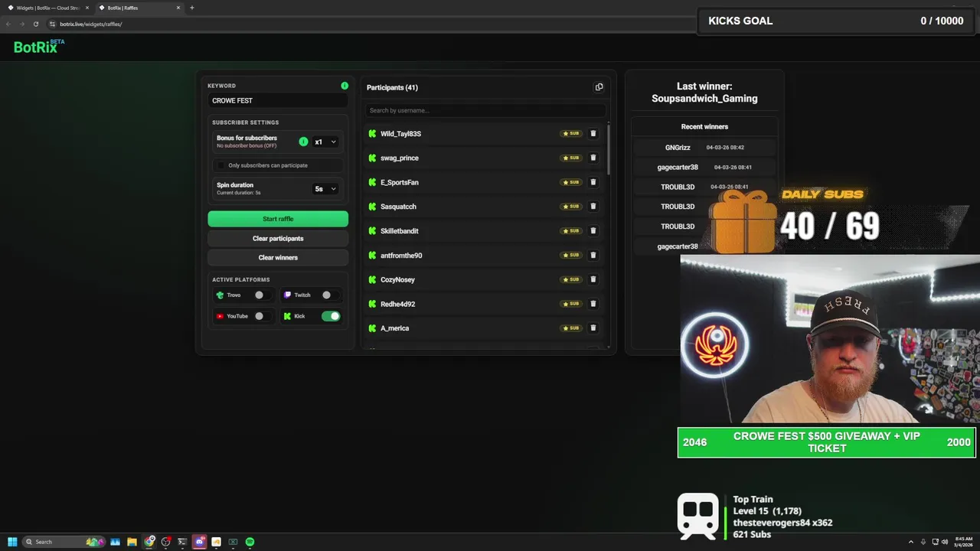The width and height of the screenshot is (980, 551).
Task: Toggle the Trovo platform switch
Action: (x=263, y=295)
